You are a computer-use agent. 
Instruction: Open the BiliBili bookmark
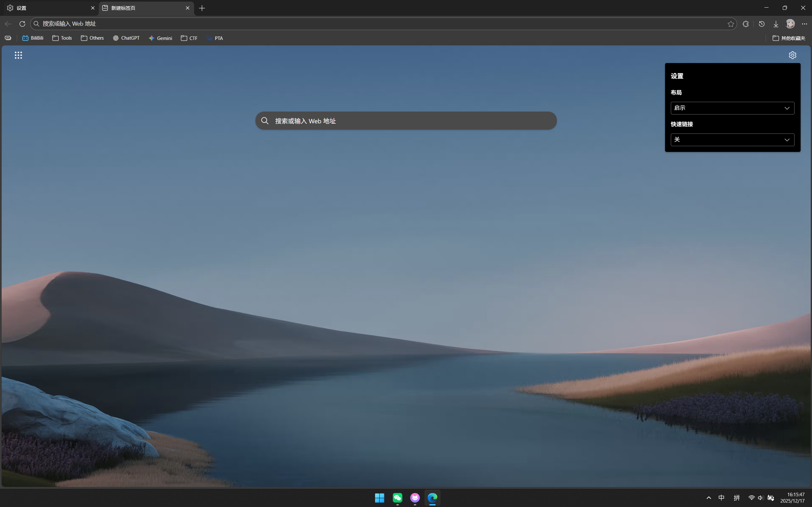[33, 38]
